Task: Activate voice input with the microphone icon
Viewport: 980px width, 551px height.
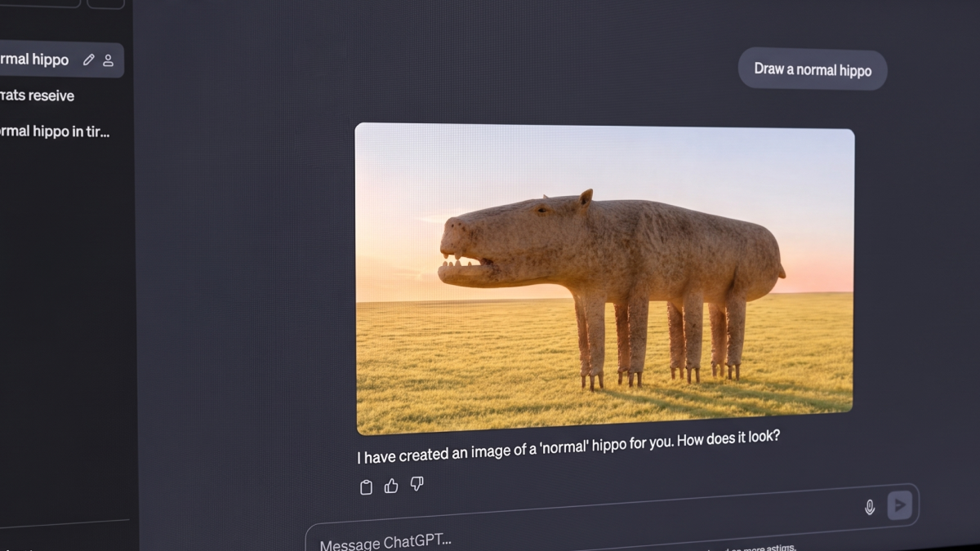Action: tap(870, 505)
